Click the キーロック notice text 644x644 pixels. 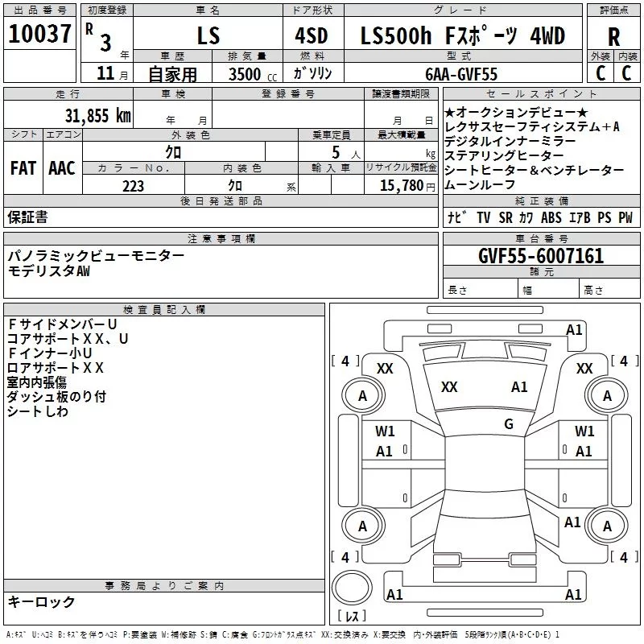pyautogui.click(x=41, y=601)
